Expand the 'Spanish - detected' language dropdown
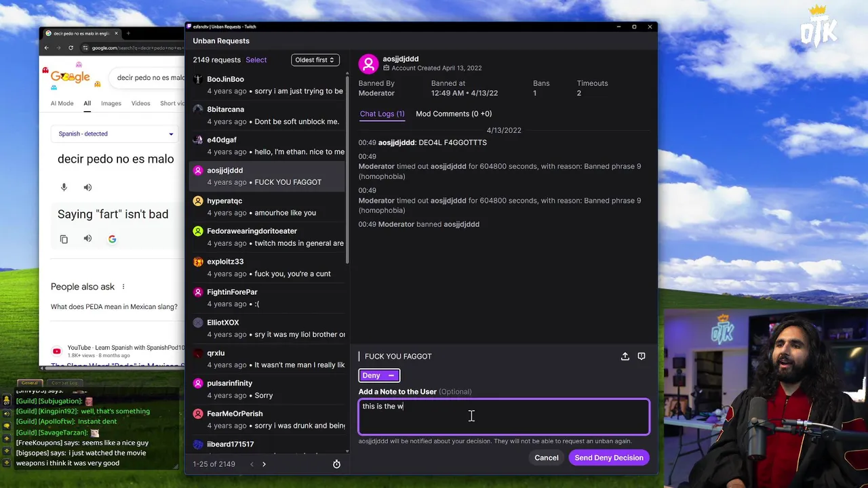Image resolution: width=868 pixels, height=488 pixels. click(x=115, y=134)
